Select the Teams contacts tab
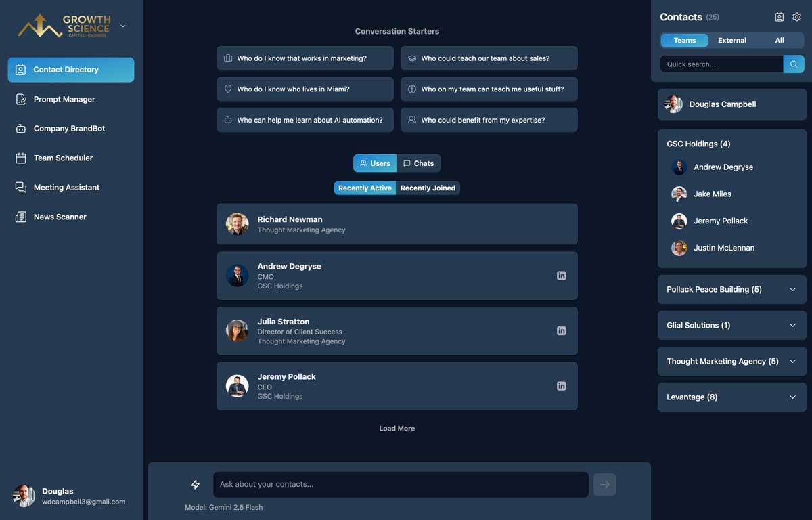 point(685,41)
